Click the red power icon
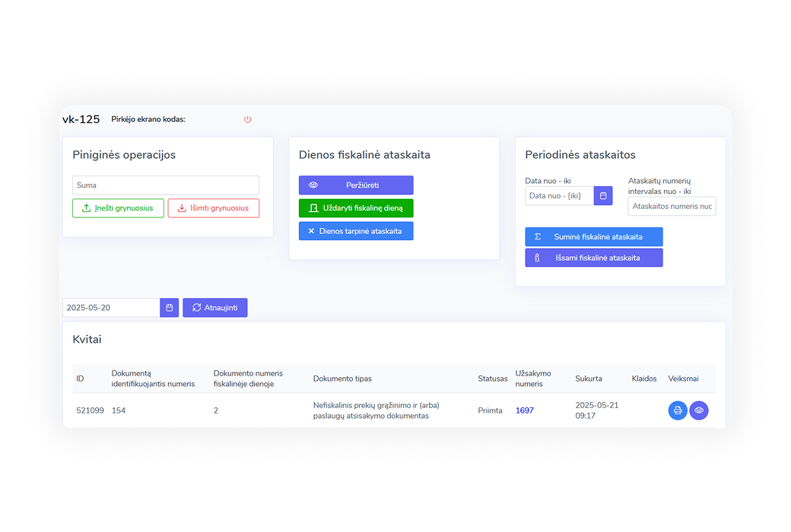 (247, 119)
